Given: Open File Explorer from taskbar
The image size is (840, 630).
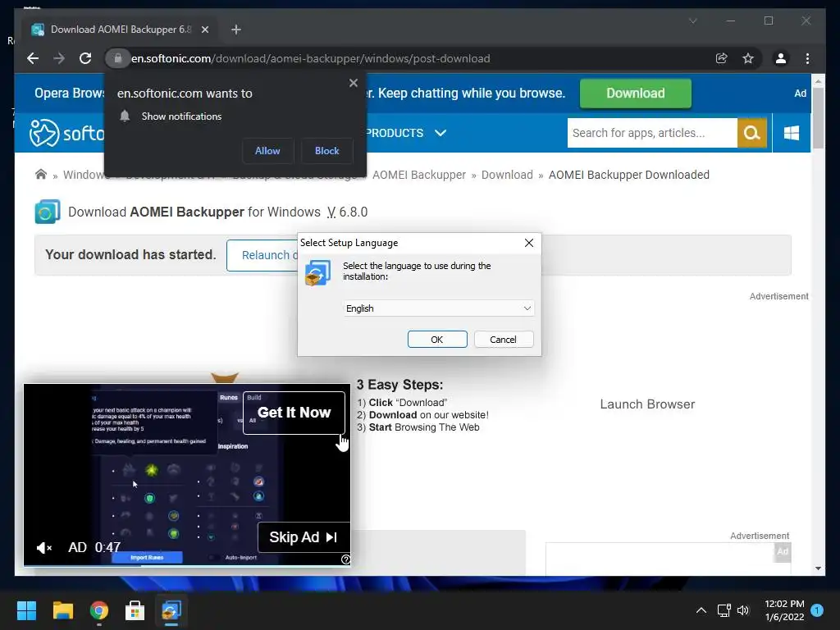Looking at the screenshot, I should click(62, 610).
